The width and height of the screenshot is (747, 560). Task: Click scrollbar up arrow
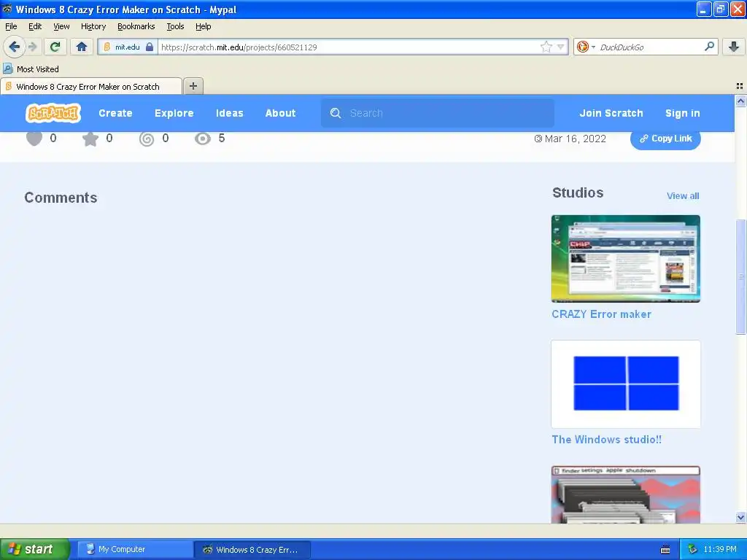coord(740,101)
